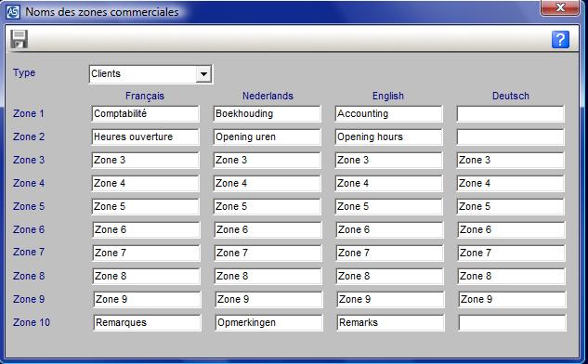The height and width of the screenshot is (364, 588).
Task: Edit the Remarks field
Action: pos(390,323)
